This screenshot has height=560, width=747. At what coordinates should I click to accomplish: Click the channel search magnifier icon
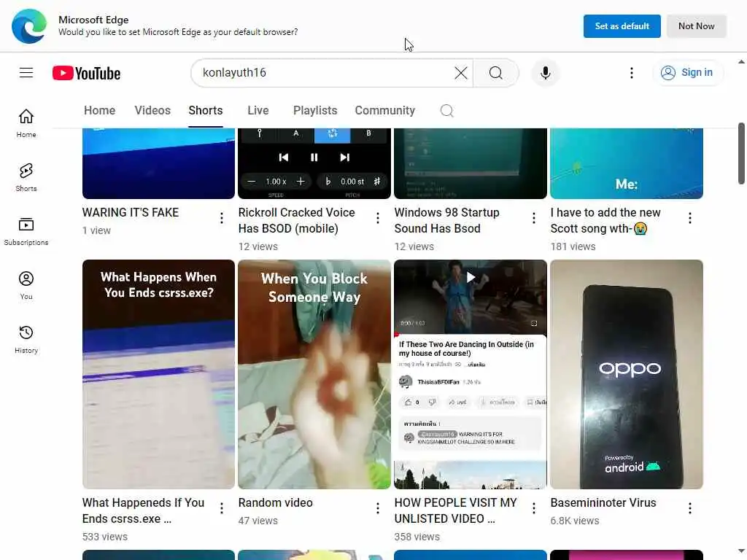[446, 111]
